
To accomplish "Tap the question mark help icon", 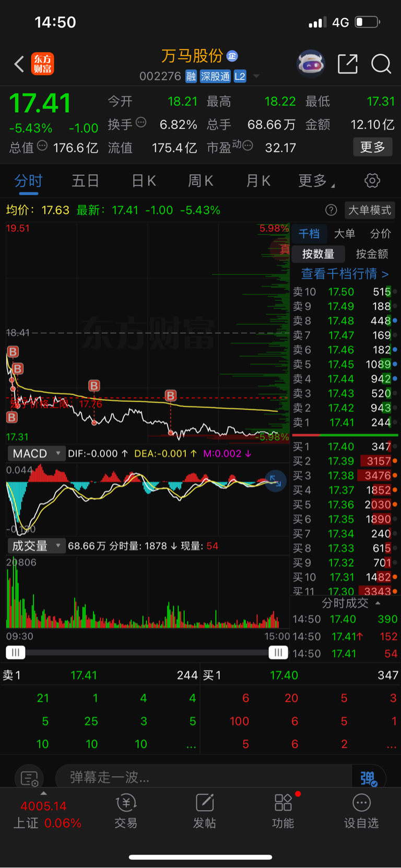I will coord(331,210).
